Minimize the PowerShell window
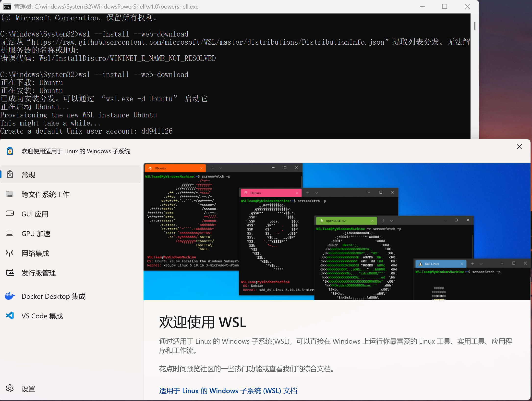The width and height of the screenshot is (532, 401). [422, 7]
